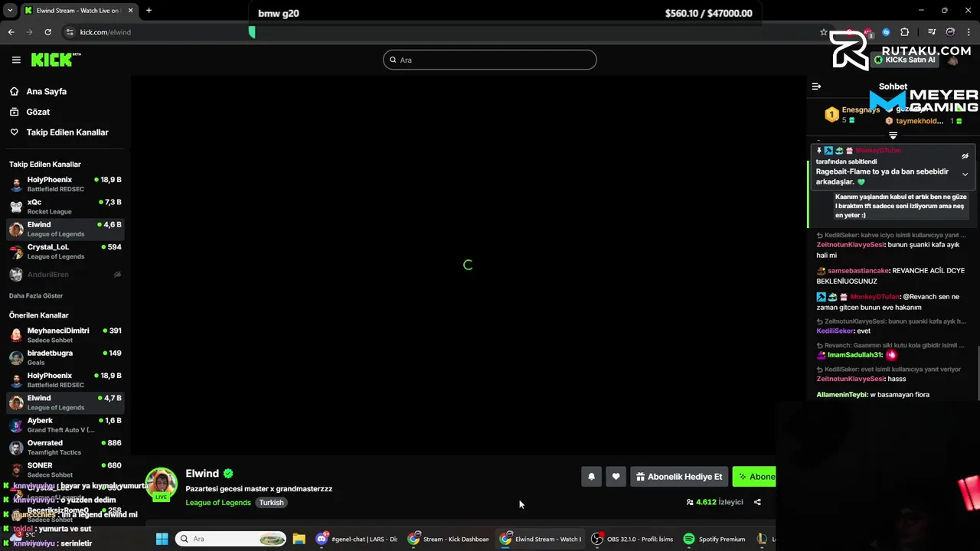The width and height of the screenshot is (980, 551).
Task: Click the Turkish language tag
Action: [x=271, y=503]
